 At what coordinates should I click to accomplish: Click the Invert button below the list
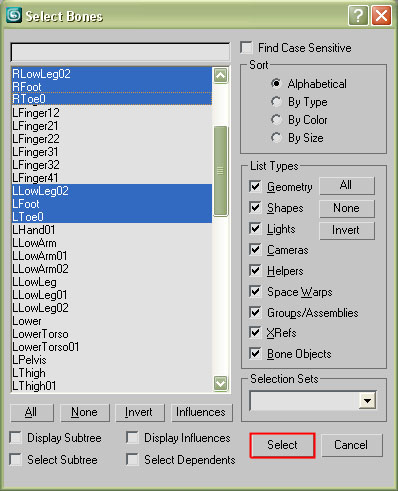point(140,412)
